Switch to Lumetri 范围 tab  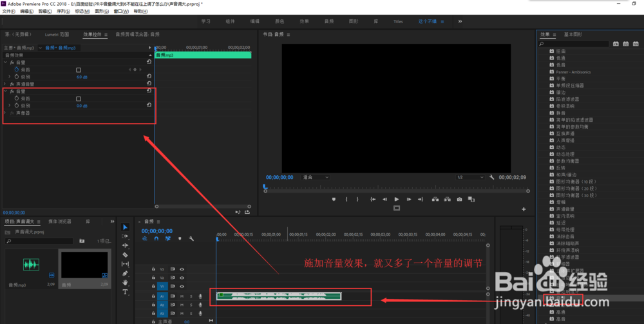coord(57,35)
